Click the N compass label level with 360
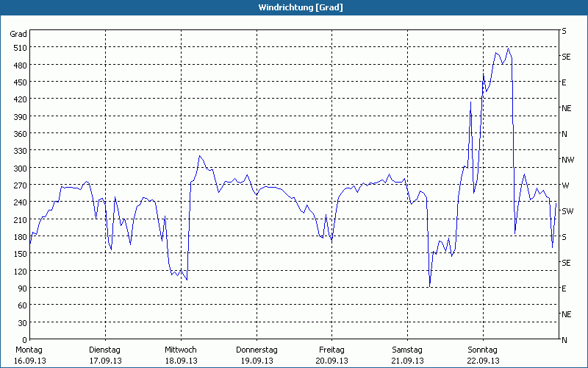588x368 pixels. click(x=564, y=134)
